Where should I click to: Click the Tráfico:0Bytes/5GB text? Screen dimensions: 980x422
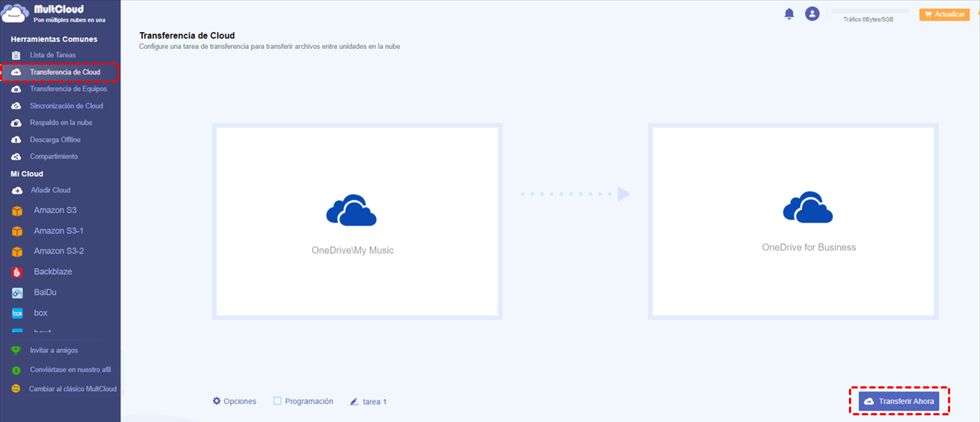click(x=868, y=20)
